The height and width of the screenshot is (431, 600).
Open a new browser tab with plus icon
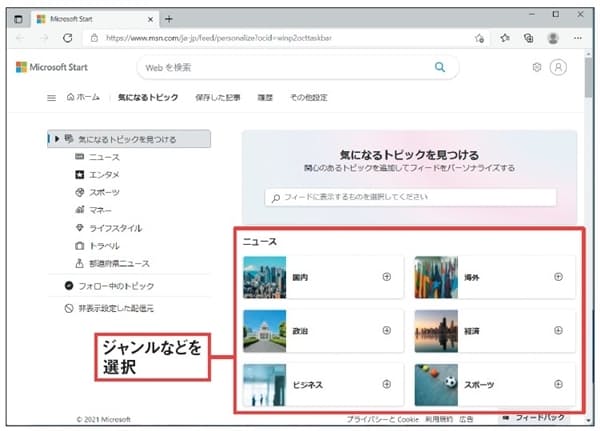168,18
